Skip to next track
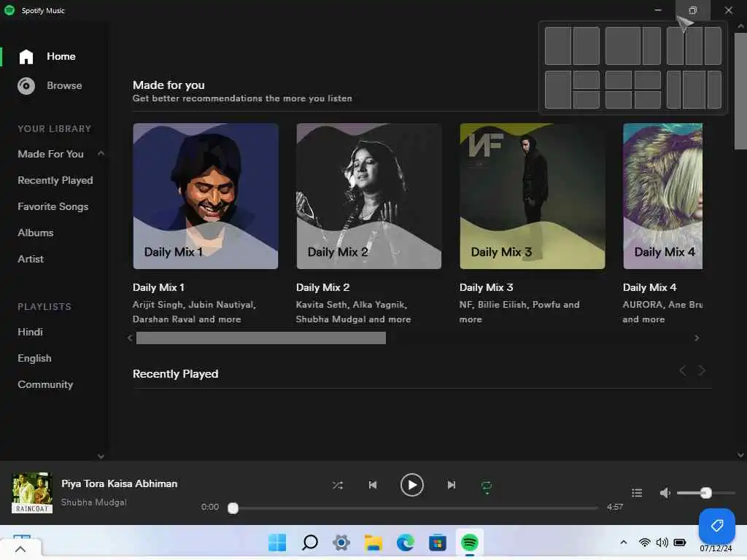747x560 pixels. [x=451, y=485]
